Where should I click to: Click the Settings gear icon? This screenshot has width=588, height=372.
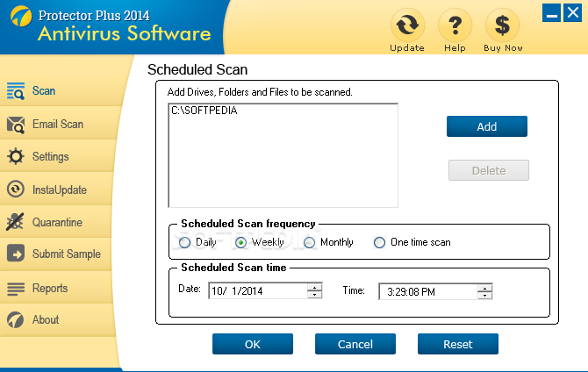click(16, 156)
